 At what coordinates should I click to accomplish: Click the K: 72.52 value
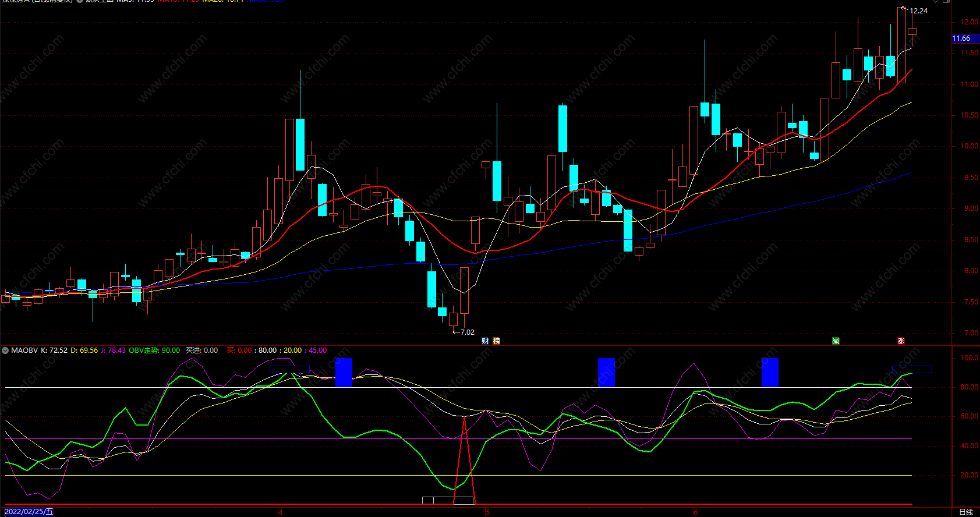coord(54,350)
